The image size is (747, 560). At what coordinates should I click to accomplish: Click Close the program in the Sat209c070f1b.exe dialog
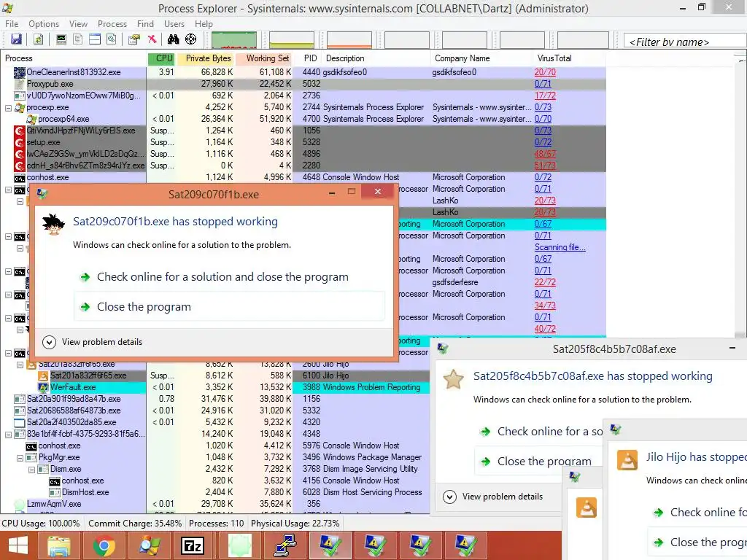pyautogui.click(x=230, y=307)
